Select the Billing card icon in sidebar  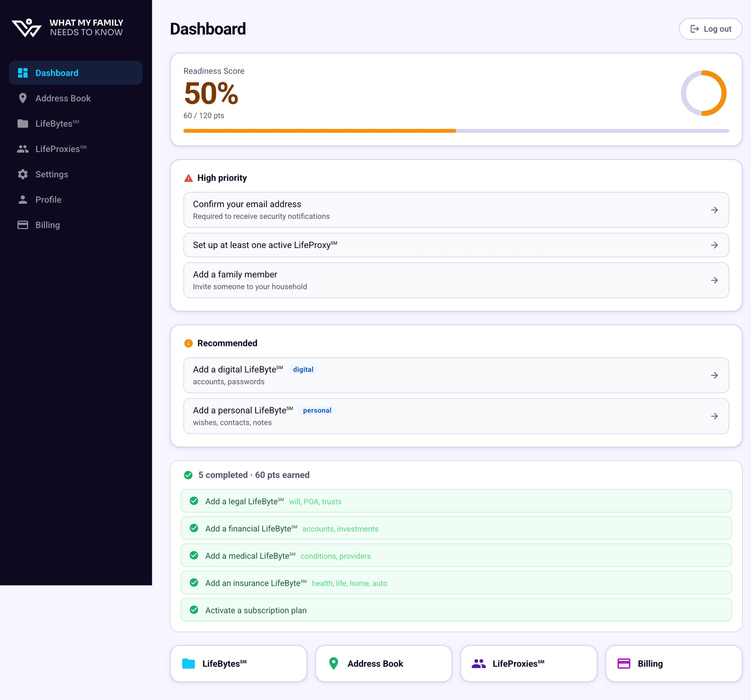(x=23, y=225)
